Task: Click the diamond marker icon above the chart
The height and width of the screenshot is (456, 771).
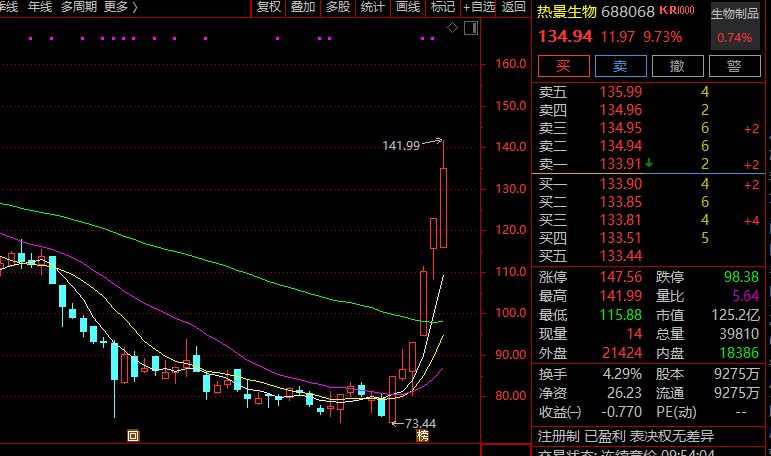Action: pyautogui.click(x=452, y=28)
